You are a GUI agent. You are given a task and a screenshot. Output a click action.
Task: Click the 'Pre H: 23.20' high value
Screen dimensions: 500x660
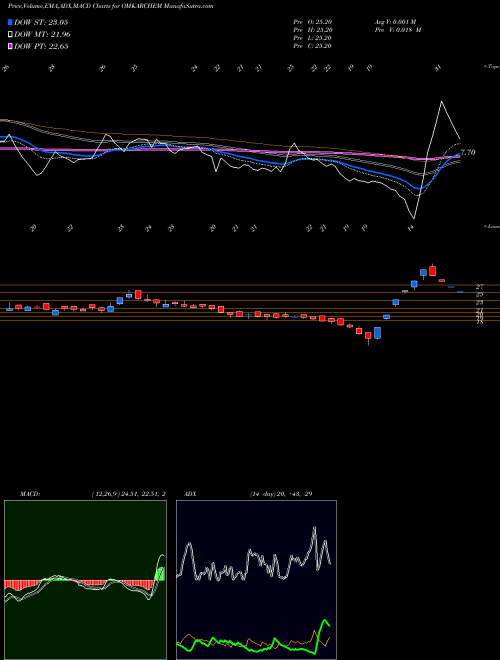(312, 30)
